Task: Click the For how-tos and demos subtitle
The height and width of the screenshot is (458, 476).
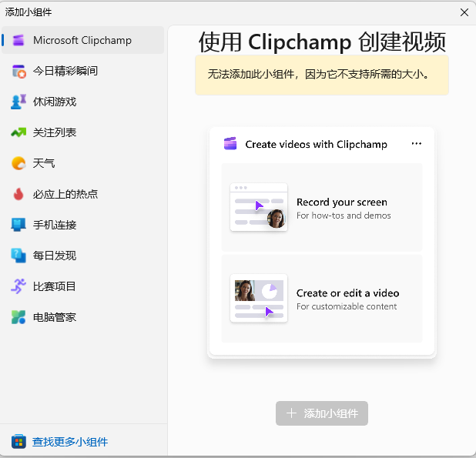Action: 344,216
